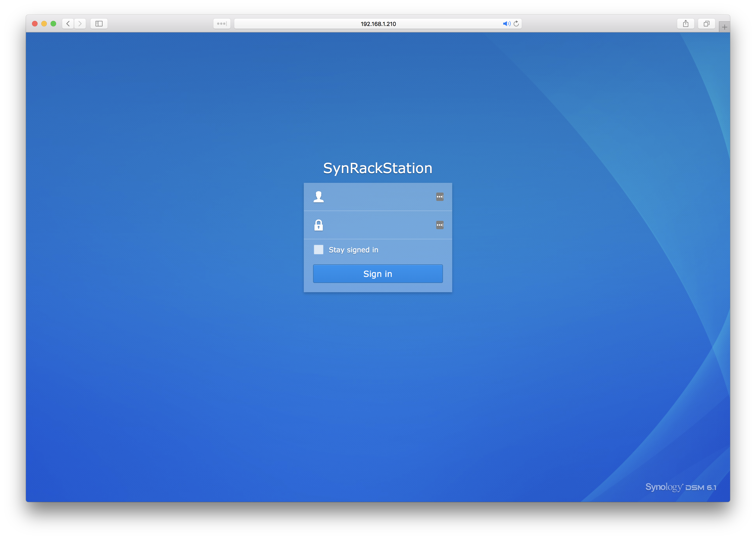The width and height of the screenshot is (756, 539).
Task: Open the Safari share icon in the toolbar
Action: [686, 24]
